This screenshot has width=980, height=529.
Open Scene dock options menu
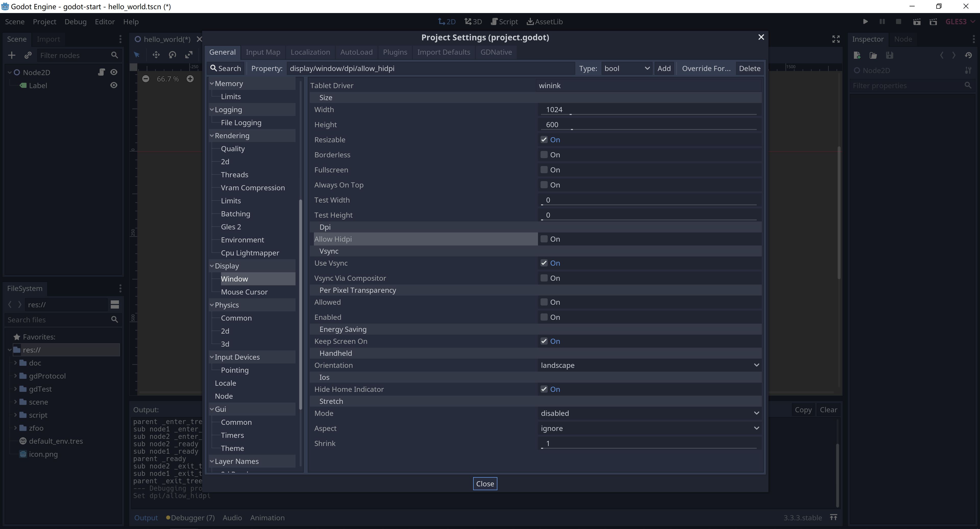point(120,39)
